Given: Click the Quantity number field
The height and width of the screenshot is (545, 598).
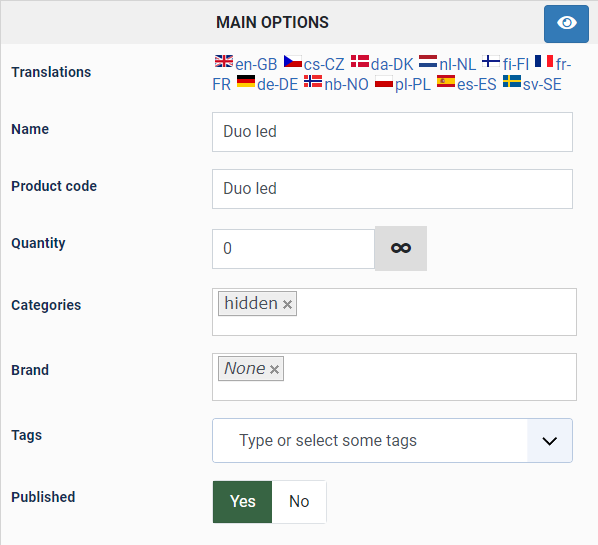Looking at the screenshot, I should [x=294, y=249].
